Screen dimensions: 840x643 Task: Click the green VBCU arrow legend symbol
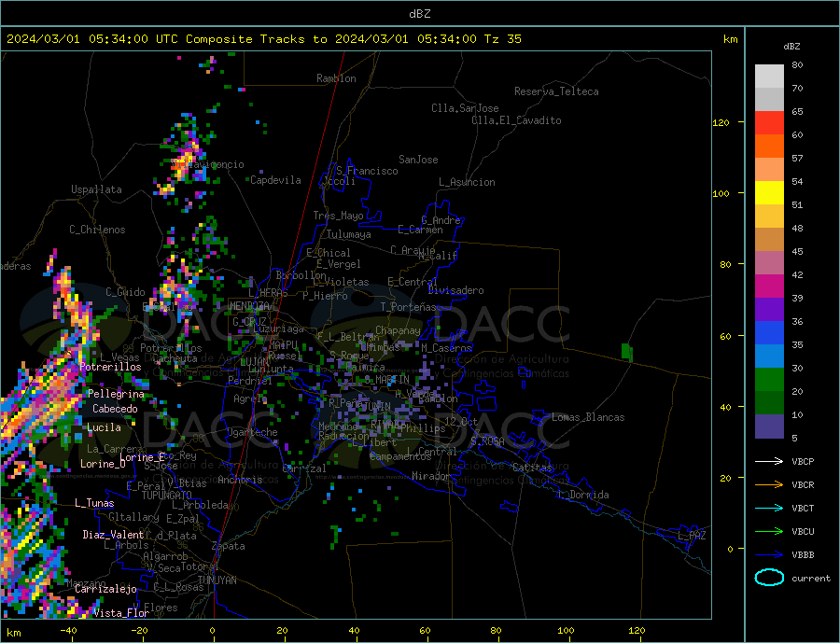click(769, 532)
